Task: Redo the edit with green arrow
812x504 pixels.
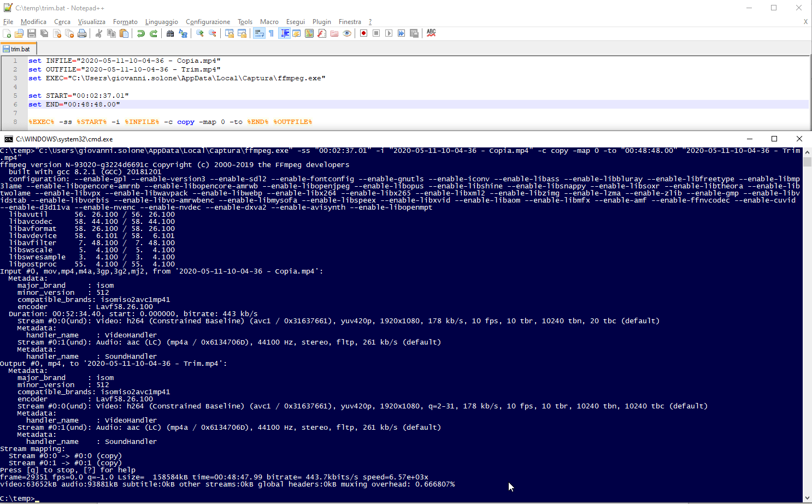Action: click(154, 33)
